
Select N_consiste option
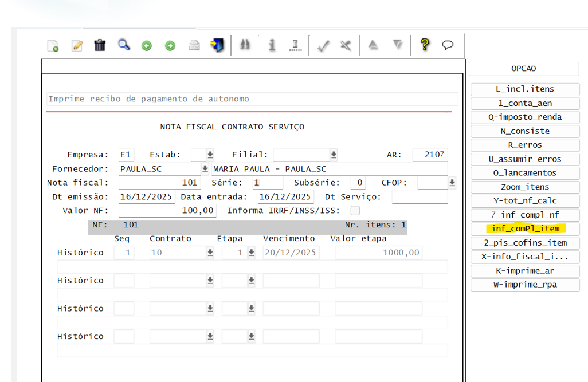pyautogui.click(x=525, y=131)
